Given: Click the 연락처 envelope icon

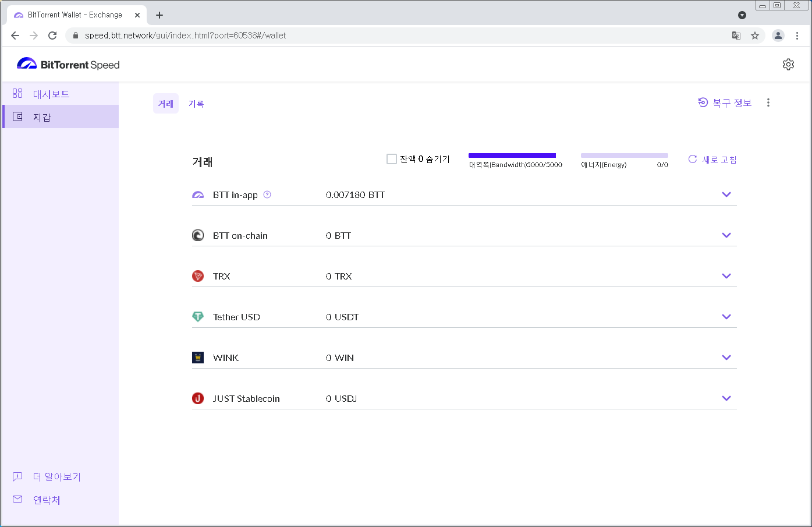Looking at the screenshot, I should pos(17,499).
